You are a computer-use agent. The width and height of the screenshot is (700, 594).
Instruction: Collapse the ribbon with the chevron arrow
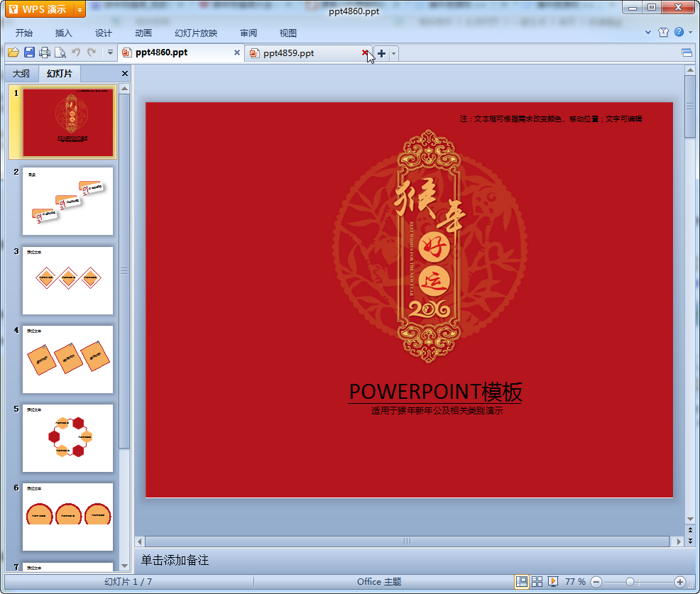(x=648, y=33)
